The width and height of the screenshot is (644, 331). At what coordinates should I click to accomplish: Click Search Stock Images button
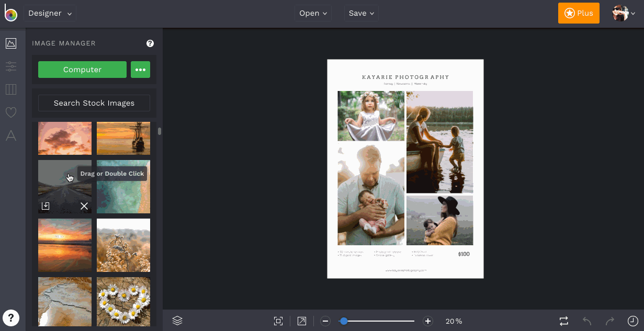click(x=94, y=103)
